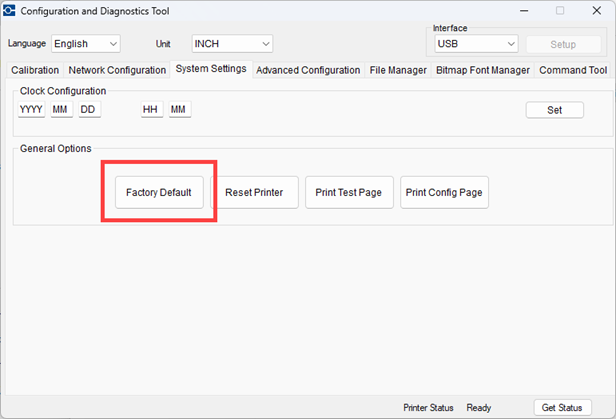The width and height of the screenshot is (616, 419).
Task: Click the DD day input field
Action: [89, 109]
